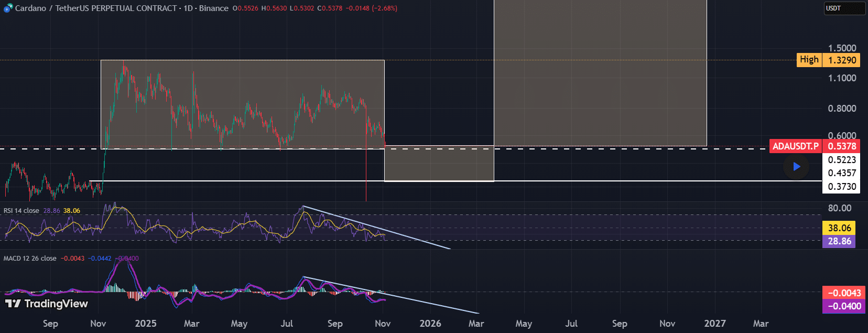Click the yellow 38.06 RSI value label

[x=839, y=228]
